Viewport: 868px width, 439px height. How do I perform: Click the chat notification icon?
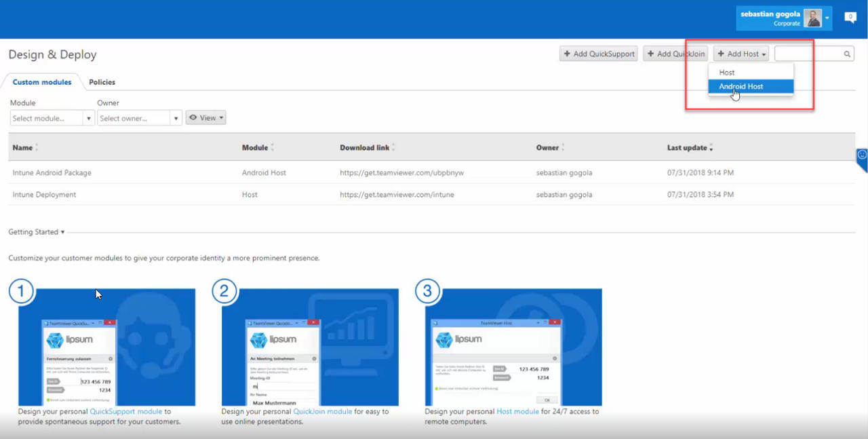coord(850,18)
